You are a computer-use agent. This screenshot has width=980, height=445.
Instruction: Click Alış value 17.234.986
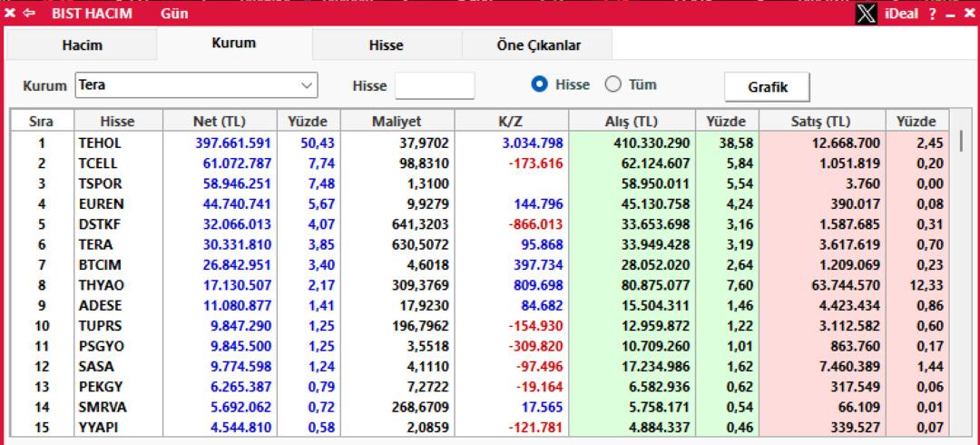tap(655, 367)
